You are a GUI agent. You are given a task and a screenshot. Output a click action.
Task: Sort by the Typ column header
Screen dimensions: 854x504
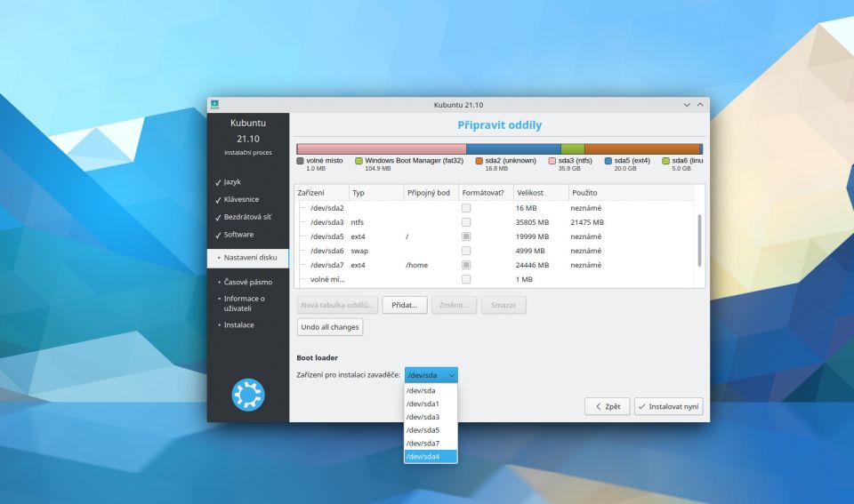(x=376, y=193)
